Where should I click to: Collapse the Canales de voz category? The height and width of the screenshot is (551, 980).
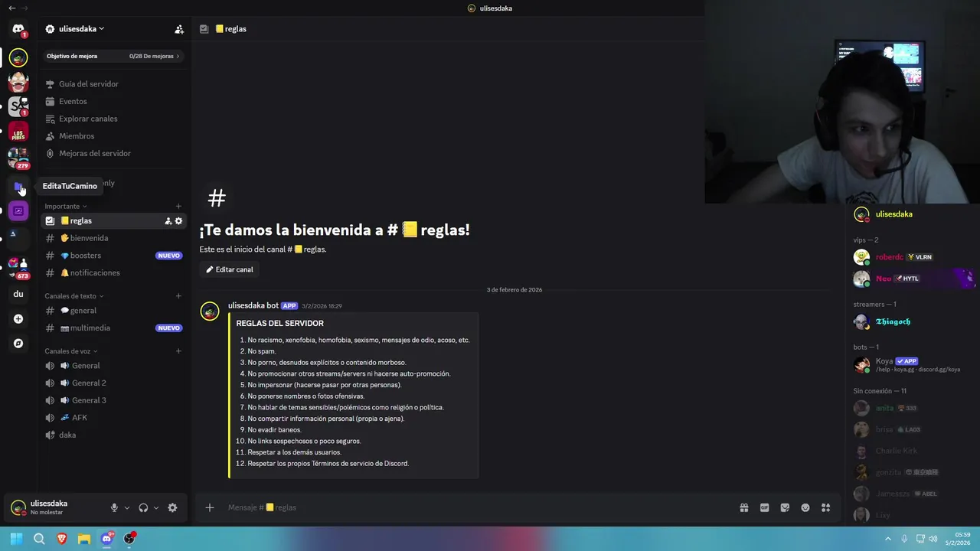71,351
